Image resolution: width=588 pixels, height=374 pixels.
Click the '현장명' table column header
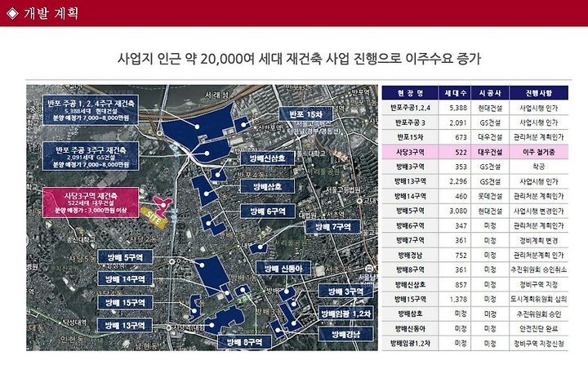(x=410, y=92)
